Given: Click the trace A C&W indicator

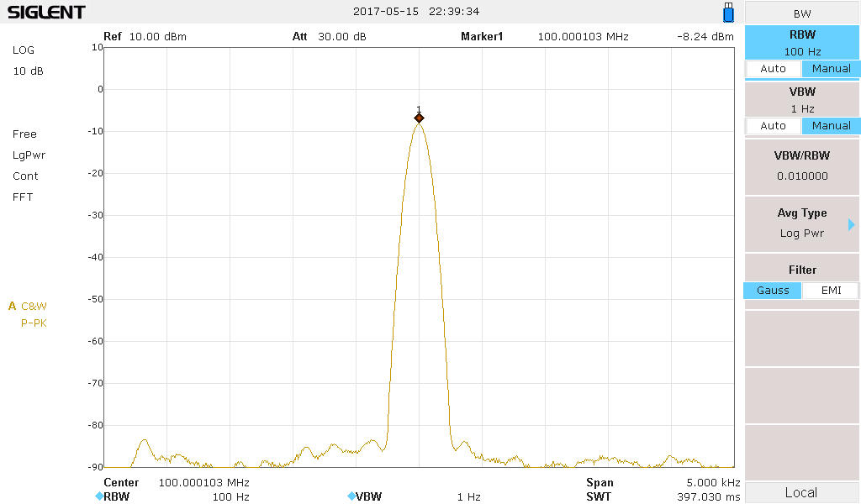Looking at the screenshot, I should coord(29,307).
